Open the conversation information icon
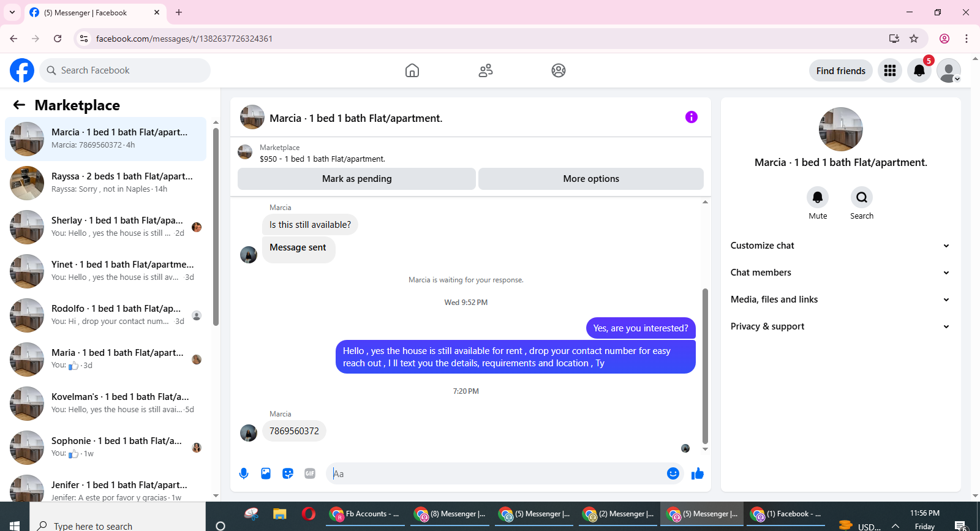980x531 pixels. click(692, 117)
